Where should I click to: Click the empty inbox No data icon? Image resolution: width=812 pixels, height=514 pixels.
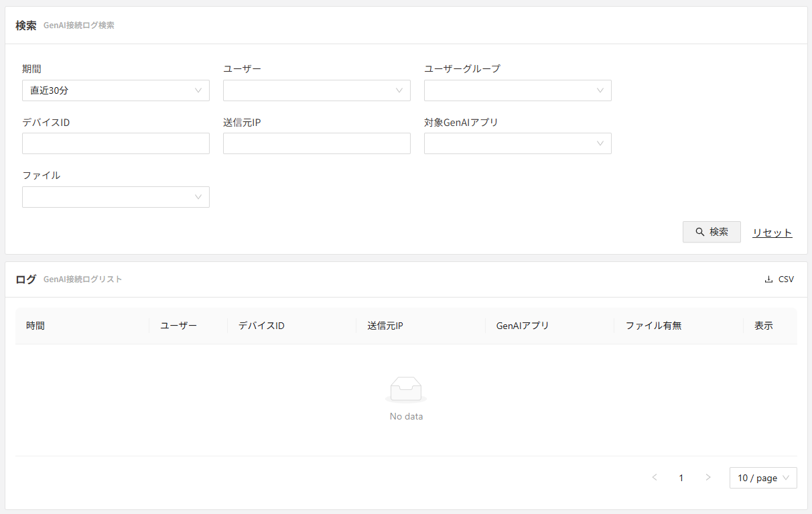[x=406, y=389]
